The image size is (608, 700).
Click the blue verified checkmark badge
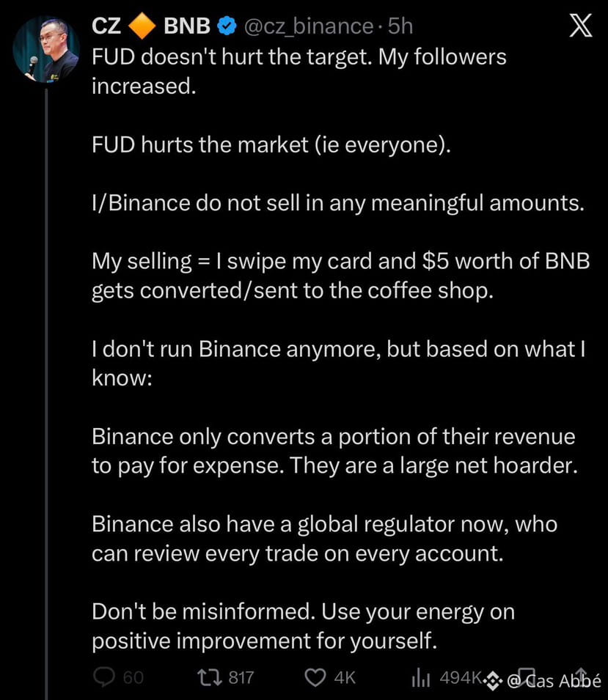pos(227,26)
